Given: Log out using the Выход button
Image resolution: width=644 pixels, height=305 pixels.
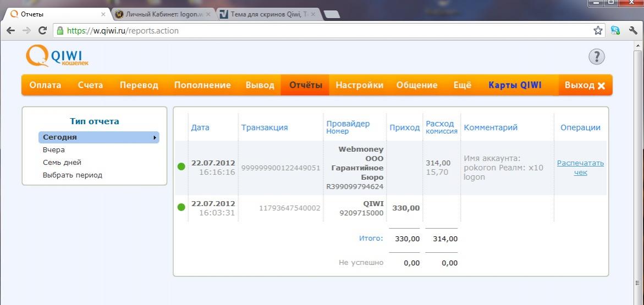Looking at the screenshot, I should click(x=585, y=85).
